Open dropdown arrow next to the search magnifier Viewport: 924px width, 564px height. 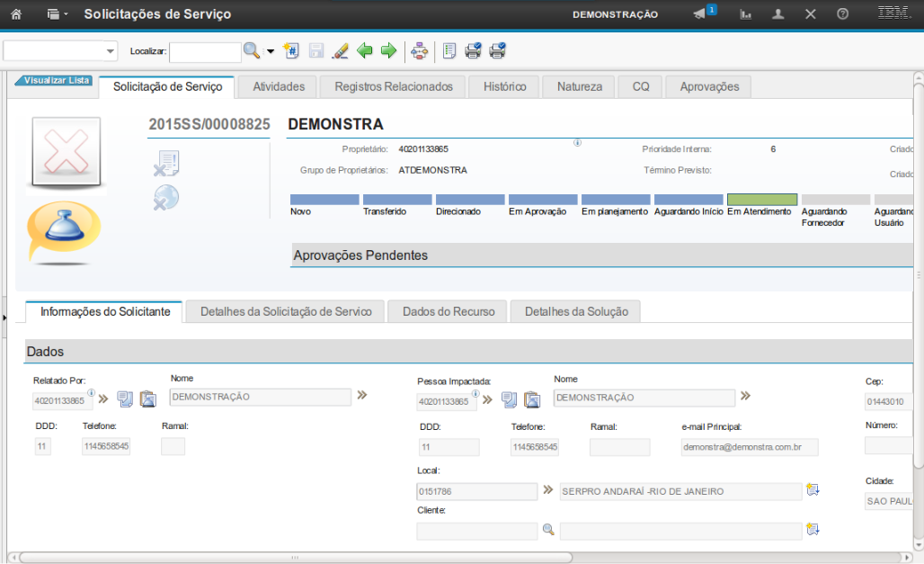coord(271,51)
